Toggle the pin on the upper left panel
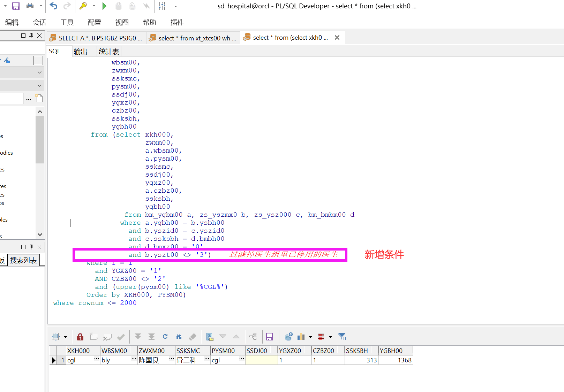564x392 pixels. (31, 36)
